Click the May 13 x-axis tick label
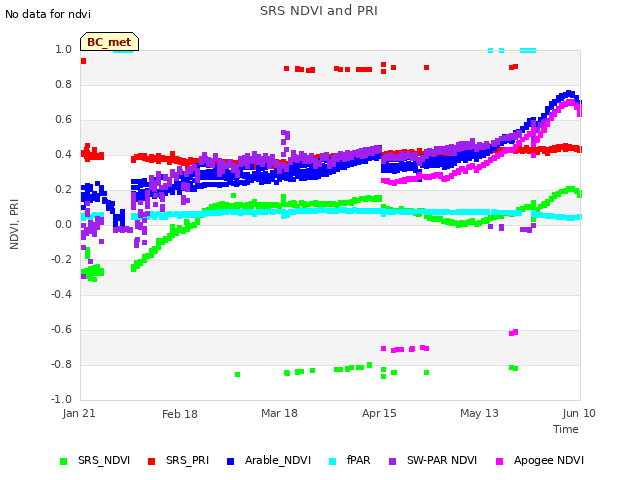640x480 pixels. (x=479, y=413)
